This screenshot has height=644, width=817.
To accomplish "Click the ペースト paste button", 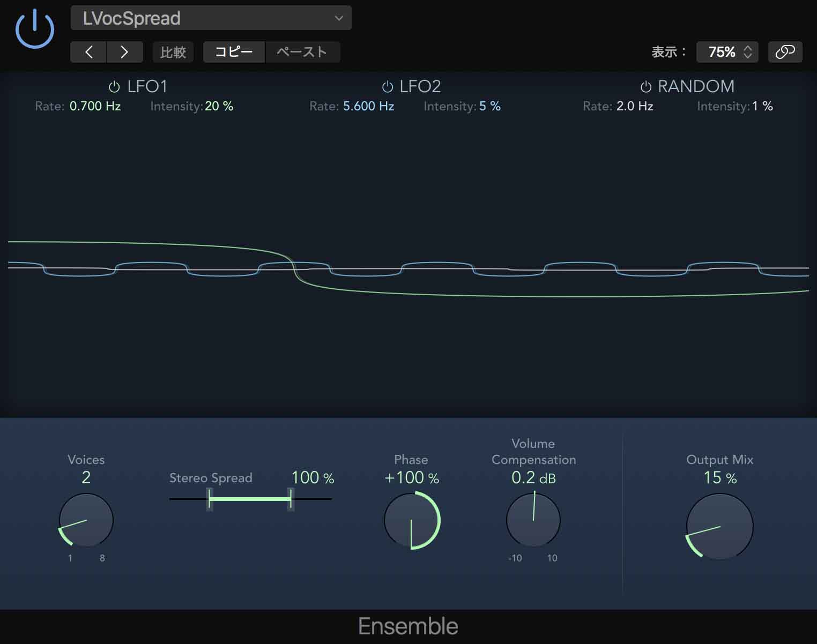I will [302, 52].
